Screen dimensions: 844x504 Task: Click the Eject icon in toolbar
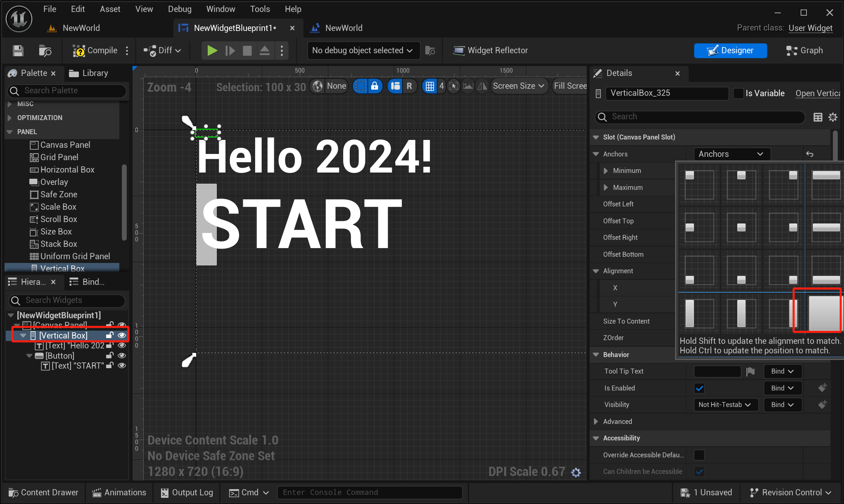(265, 50)
